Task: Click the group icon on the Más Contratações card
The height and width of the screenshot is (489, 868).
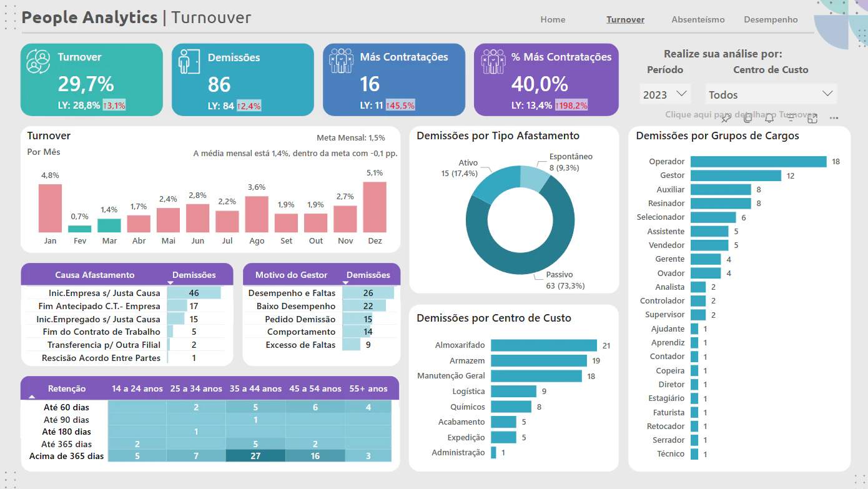Action: click(x=341, y=62)
